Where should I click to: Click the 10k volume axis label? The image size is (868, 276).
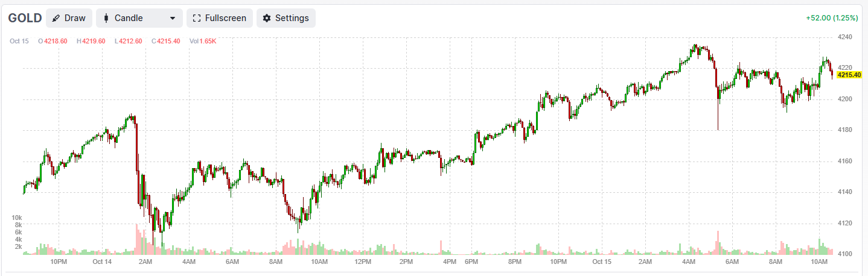click(17, 218)
